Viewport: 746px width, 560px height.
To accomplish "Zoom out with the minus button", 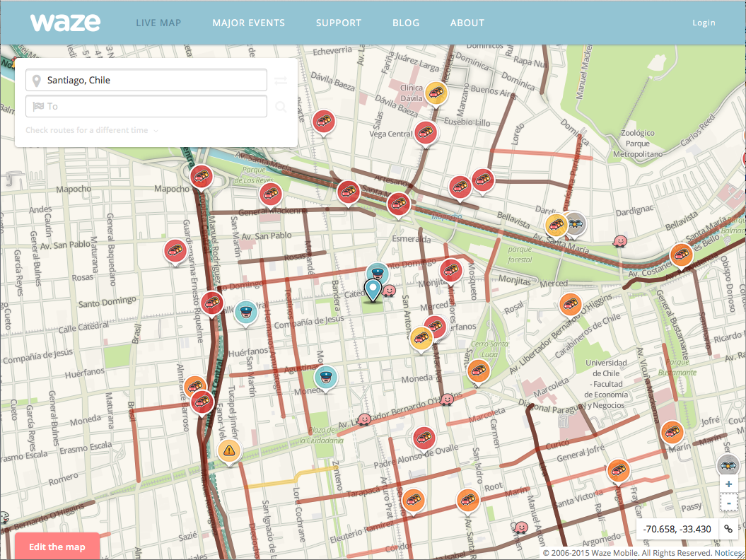I will 728,503.
